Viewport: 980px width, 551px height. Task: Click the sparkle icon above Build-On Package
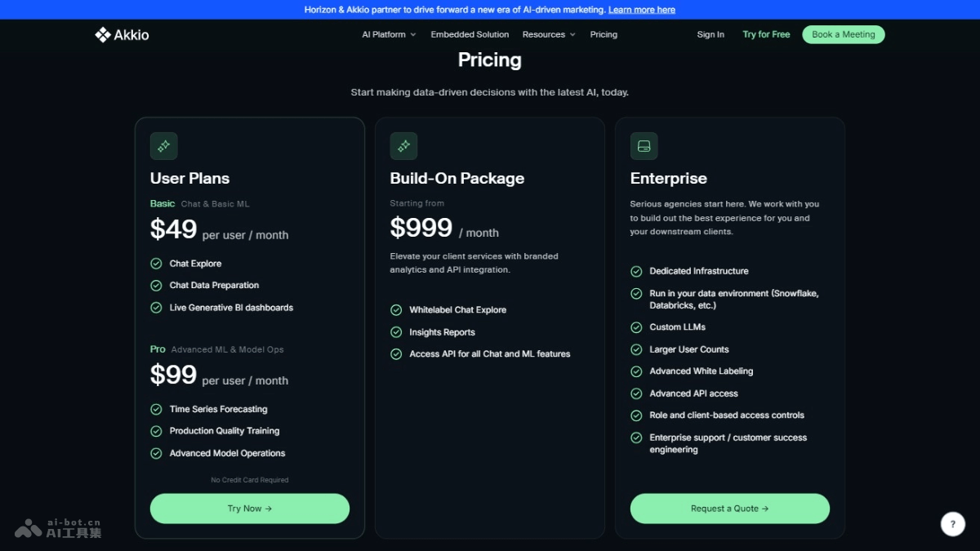403,146
